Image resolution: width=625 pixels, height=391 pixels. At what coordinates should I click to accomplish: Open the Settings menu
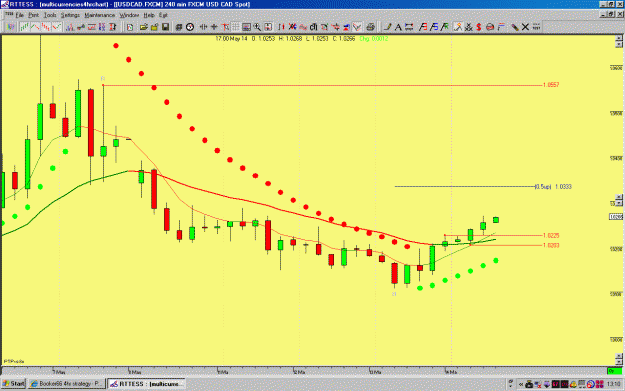(70, 15)
